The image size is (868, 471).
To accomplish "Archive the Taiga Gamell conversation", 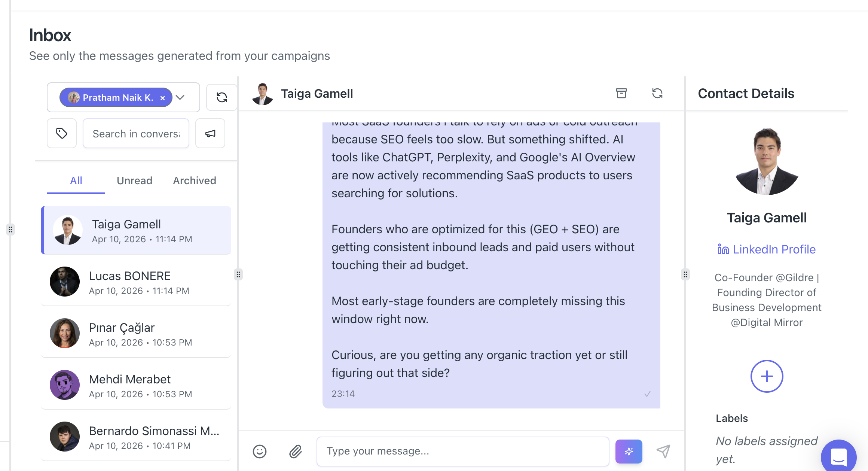I will 621,93.
